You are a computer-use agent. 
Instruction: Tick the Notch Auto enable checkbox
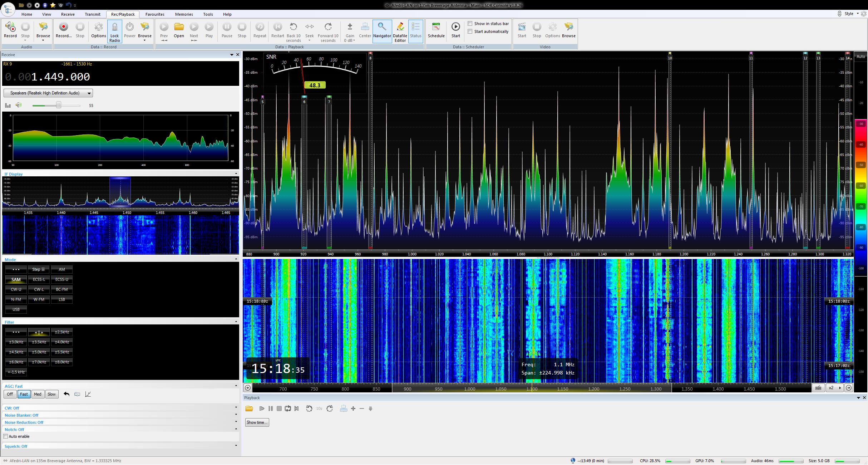coord(6,436)
